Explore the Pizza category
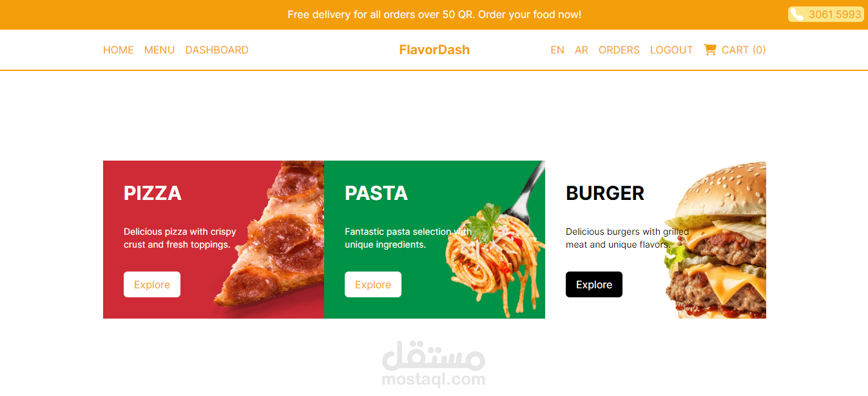Viewport: 868px width, 396px height. (152, 284)
